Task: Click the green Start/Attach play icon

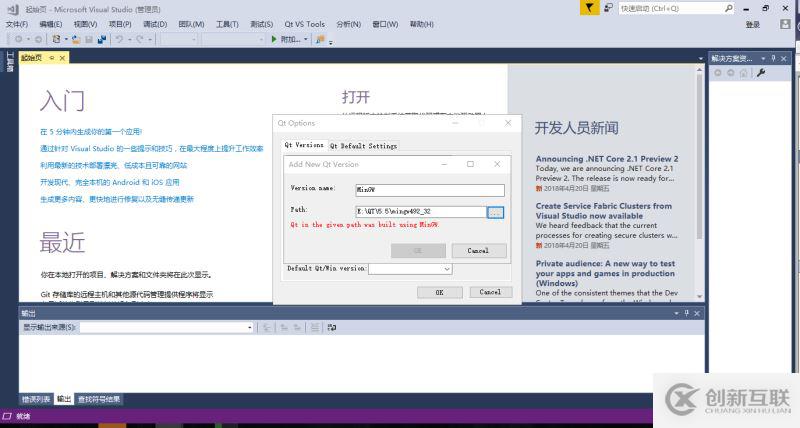Action: (x=274, y=39)
